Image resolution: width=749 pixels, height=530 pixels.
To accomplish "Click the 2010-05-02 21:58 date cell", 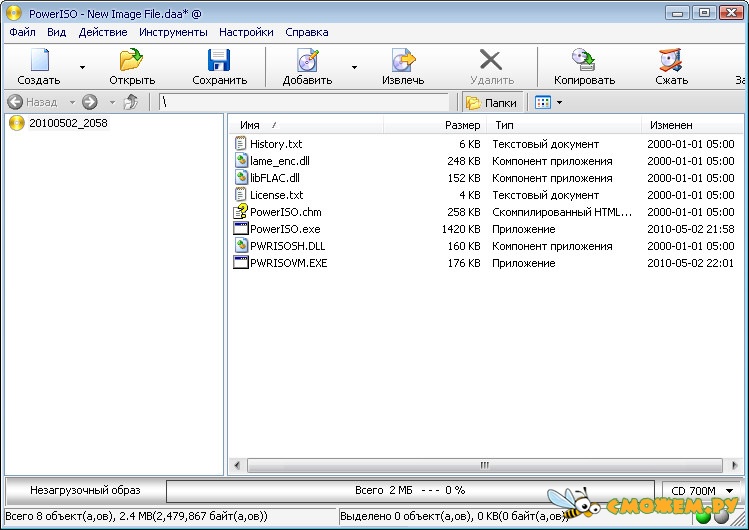I will 690,229.
